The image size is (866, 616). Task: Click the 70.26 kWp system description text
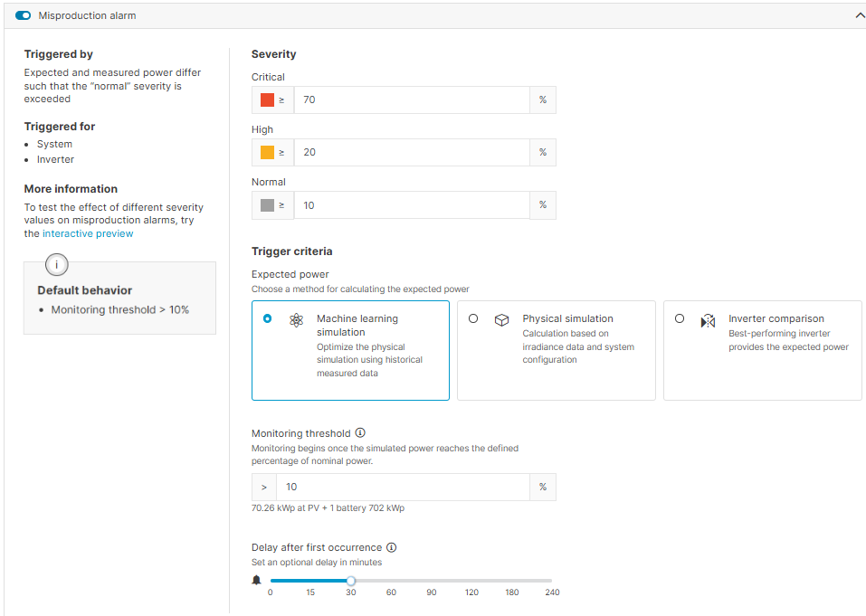329,507
